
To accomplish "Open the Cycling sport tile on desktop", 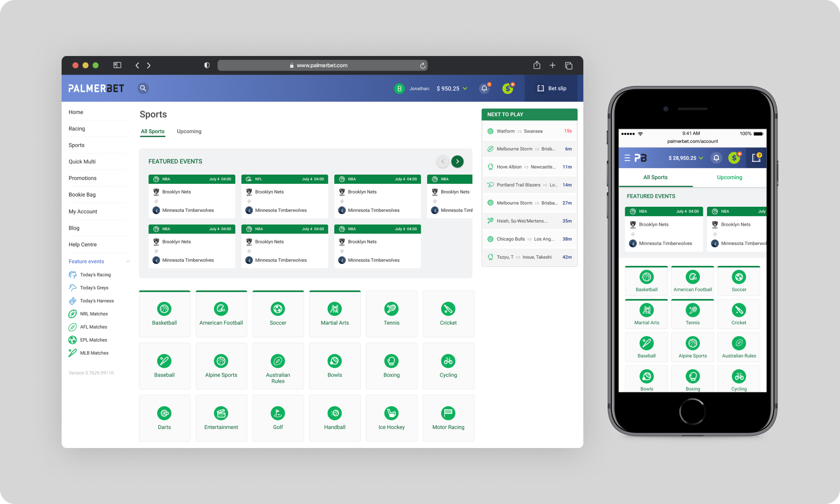I will [x=448, y=366].
